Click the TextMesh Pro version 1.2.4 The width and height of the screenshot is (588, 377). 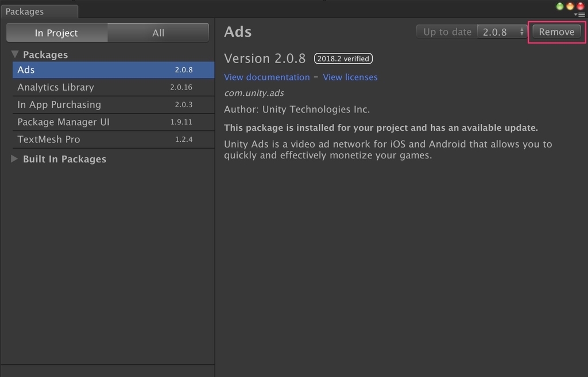[184, 139]
